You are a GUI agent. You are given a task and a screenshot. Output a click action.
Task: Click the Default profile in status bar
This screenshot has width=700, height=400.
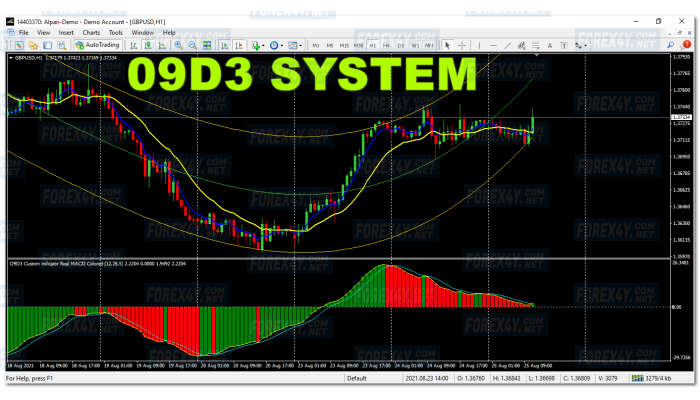tap(356, 379)
